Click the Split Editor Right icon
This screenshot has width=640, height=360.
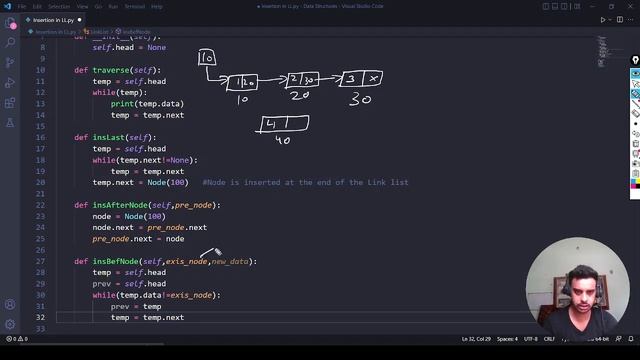pyautogui.click(x=620, y=20)
